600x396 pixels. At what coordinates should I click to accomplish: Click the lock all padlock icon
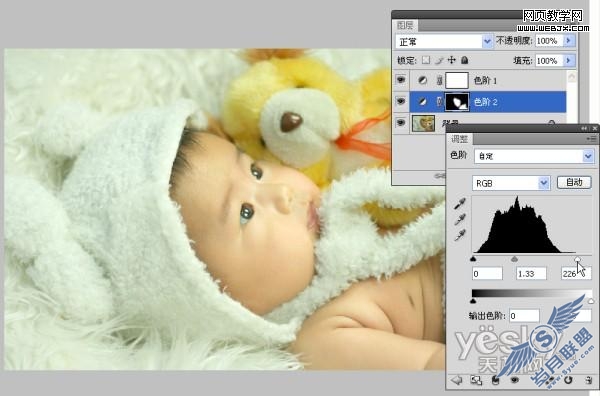[465, 60]
